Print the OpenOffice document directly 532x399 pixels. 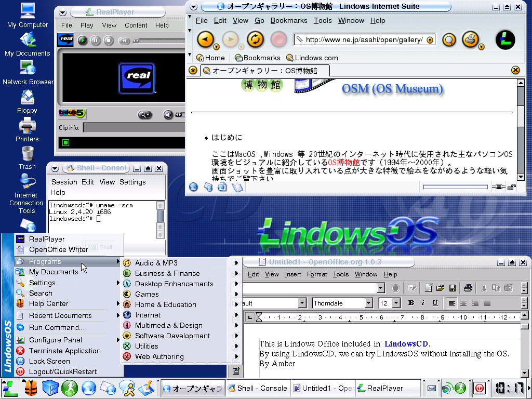point(468,288)
